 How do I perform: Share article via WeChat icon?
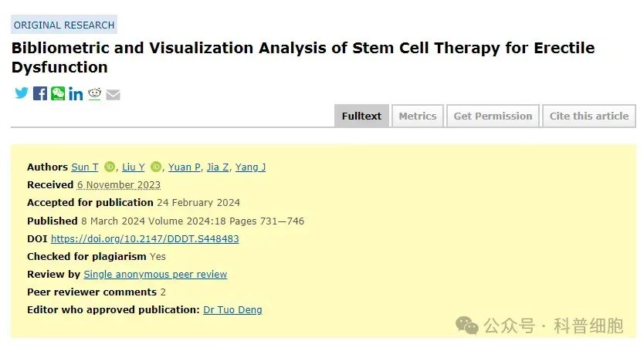58,93
